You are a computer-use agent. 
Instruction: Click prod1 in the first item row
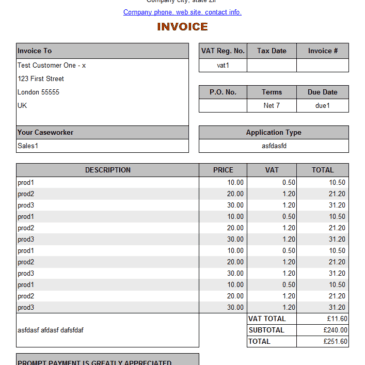[x=26, y=183]
